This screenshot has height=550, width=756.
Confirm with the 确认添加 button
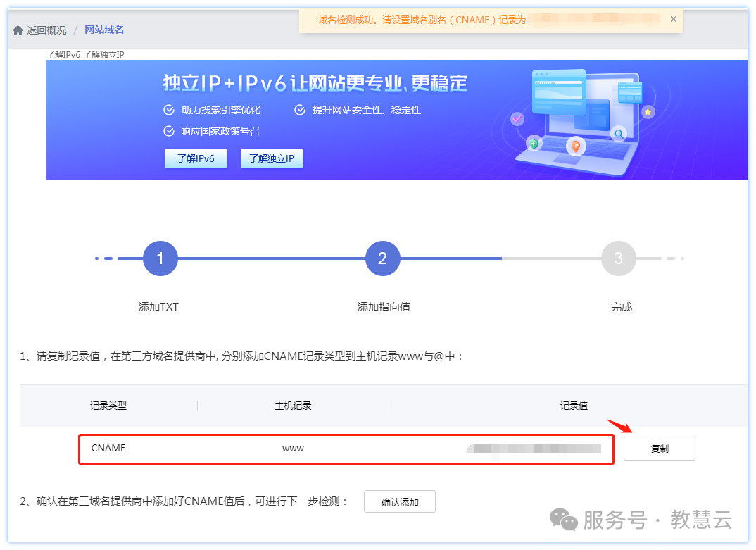(399, 502)
